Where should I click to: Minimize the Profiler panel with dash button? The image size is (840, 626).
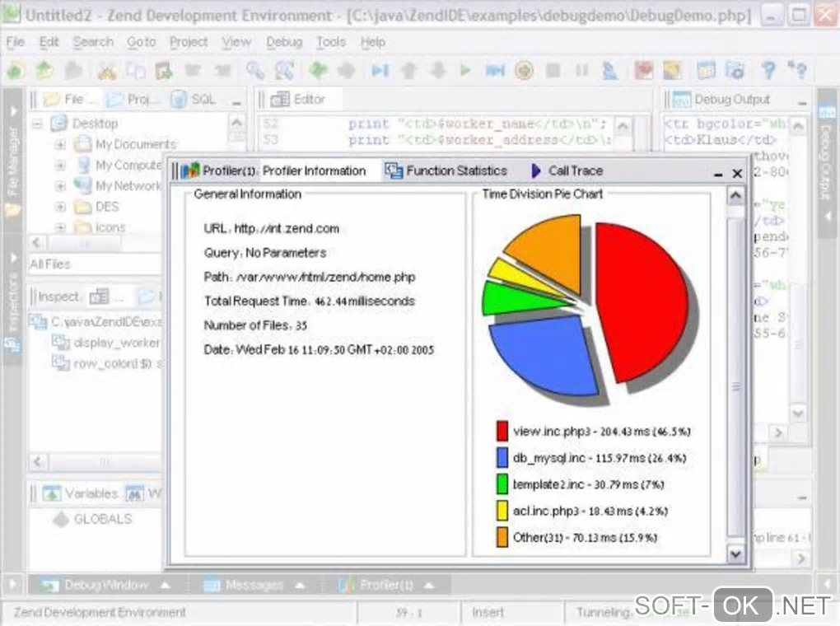pos(718,174)
